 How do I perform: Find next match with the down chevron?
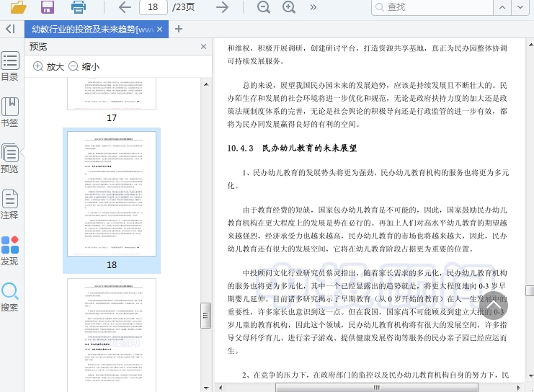point(520,7)
